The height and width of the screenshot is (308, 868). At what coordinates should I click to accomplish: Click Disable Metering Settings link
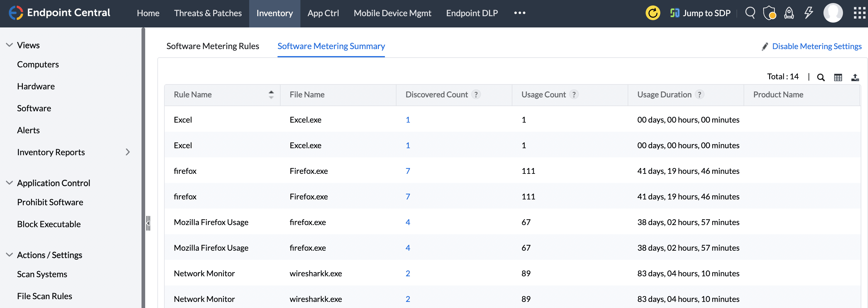pyautogui.click(x=816, y=46)
